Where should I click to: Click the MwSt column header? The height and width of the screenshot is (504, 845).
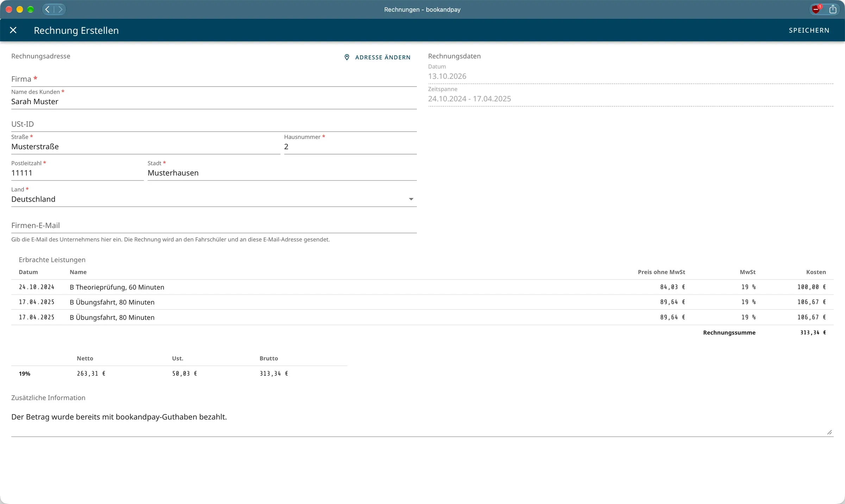click(747, 272)
